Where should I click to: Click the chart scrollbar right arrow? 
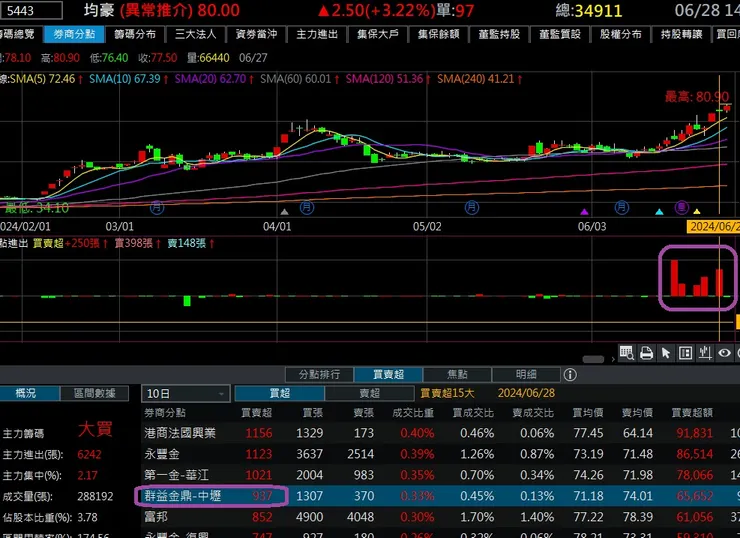pos(613,360)
